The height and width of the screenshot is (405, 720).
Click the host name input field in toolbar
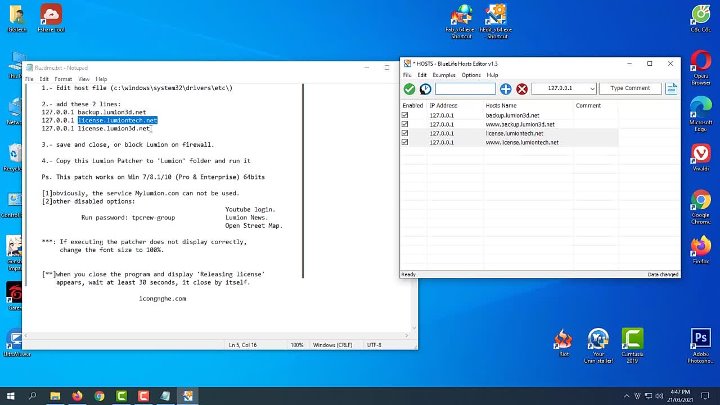[x=465, y=89]
